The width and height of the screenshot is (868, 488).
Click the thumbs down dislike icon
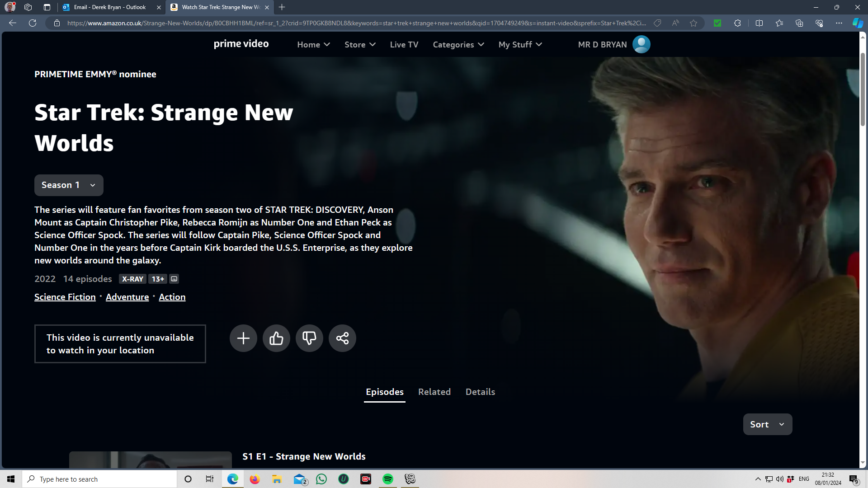[309, 338]
